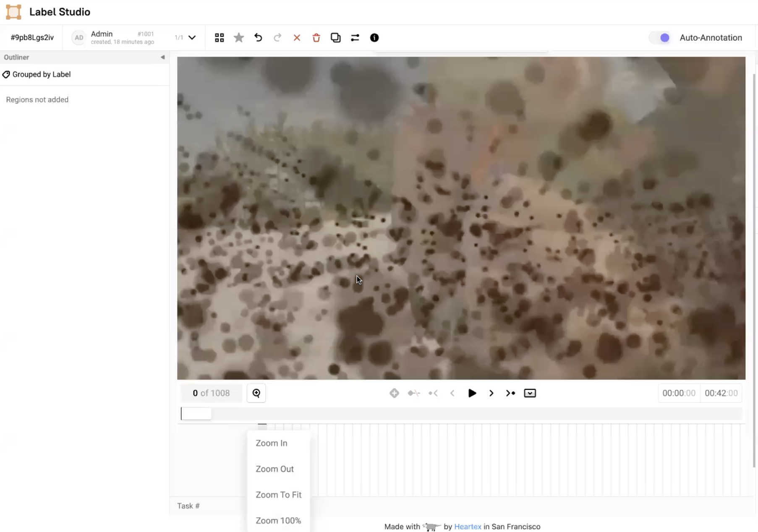Delete annotation with the trash icon

tap(316, 38)
